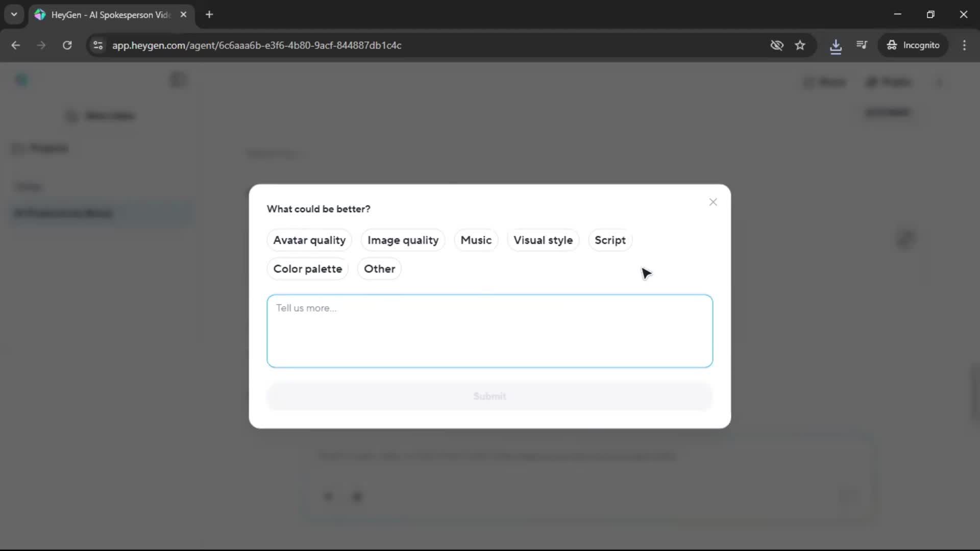The image size is (980, 551).
Task: Close the feedback dialog with X
Action: coord(713,202)
